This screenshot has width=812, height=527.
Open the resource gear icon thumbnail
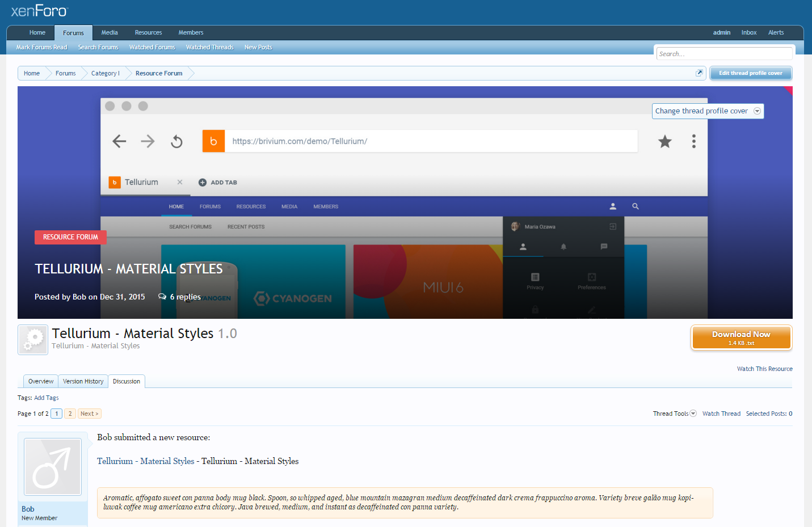(x=33, y=340)
